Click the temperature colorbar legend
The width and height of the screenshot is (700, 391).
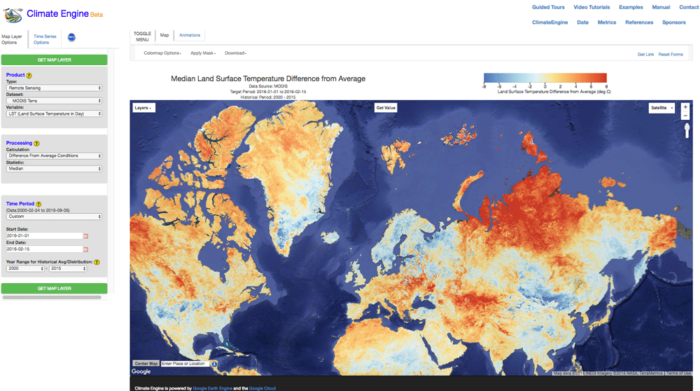pos(545,78)
